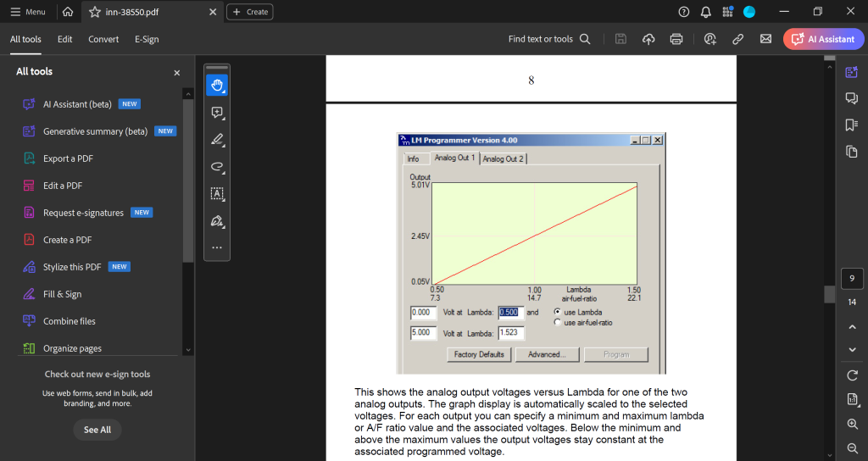Click the current page number 9 box
This screenshot has height=461, width=868.
point(852,278)
